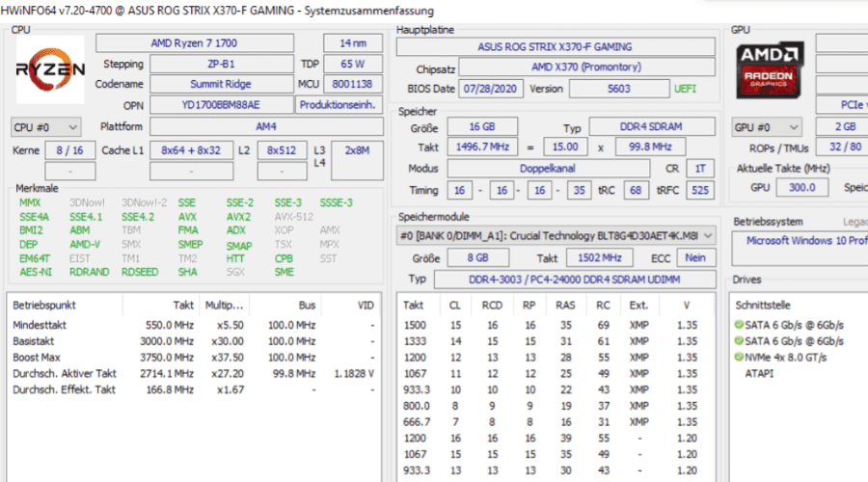This screenshot has height=482, width=868.
Task: Click the AES-NI feature label
Action: click(36, 272)
